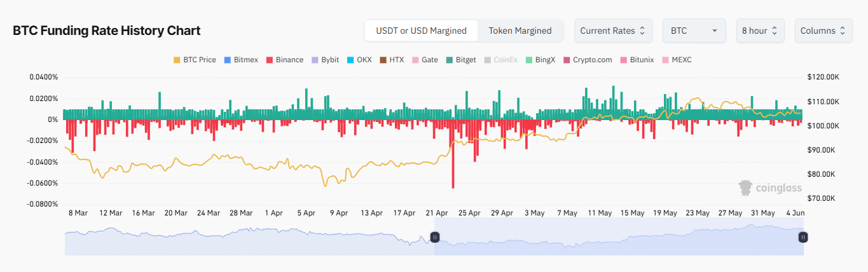
Task: Open the Columns chart type dropdown
Action: click(823, 31)
